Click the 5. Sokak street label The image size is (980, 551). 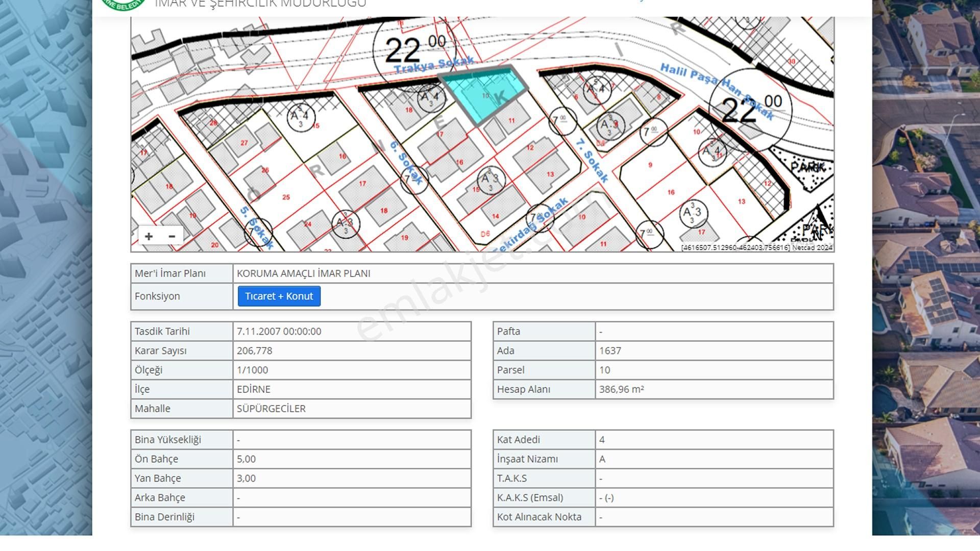coord(257,228)
